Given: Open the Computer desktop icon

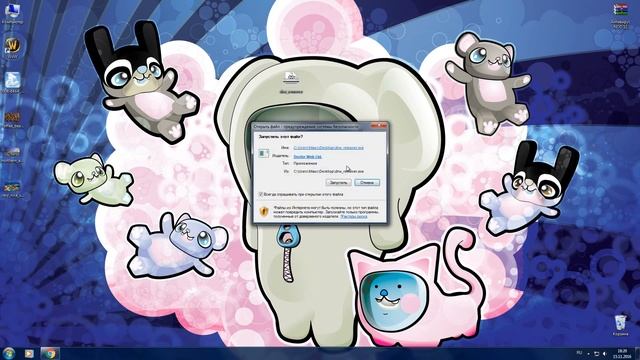Looking at the screenshot, I should (x=12, y=13).
